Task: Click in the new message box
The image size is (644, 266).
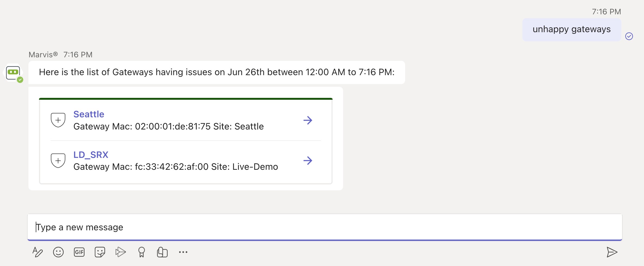Action: click(x=324, y=227)
